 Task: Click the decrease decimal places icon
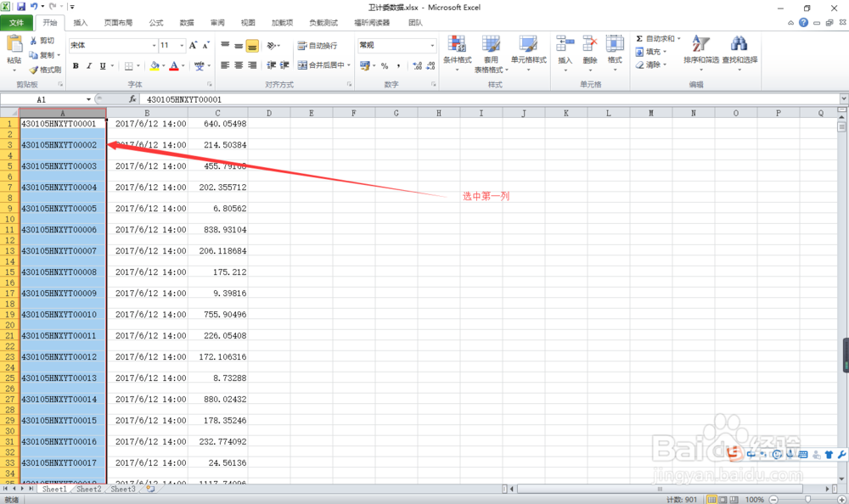(430, 65)
